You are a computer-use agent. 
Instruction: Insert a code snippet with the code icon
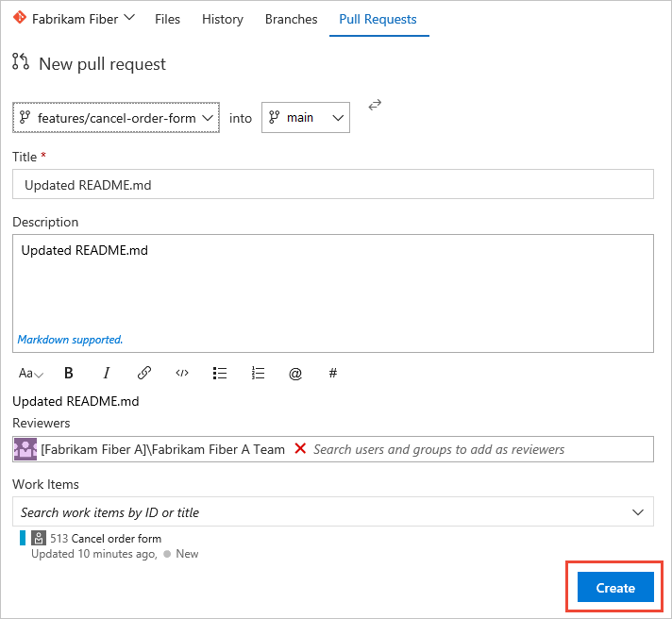click(x=182, y=373)
